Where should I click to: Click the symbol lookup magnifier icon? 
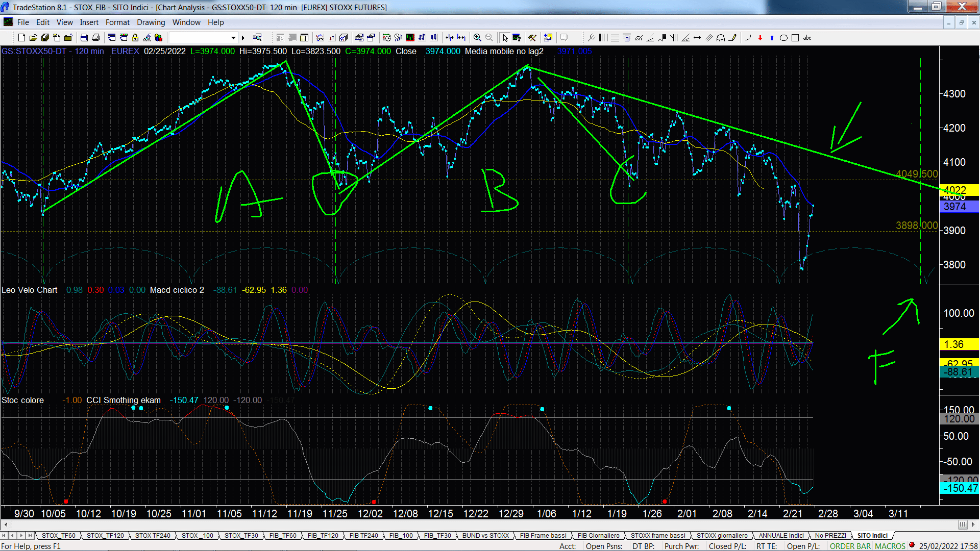257,37
